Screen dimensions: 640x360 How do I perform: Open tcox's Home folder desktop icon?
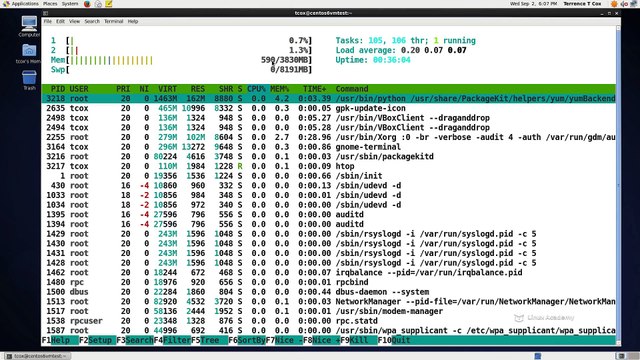(29, 54)
